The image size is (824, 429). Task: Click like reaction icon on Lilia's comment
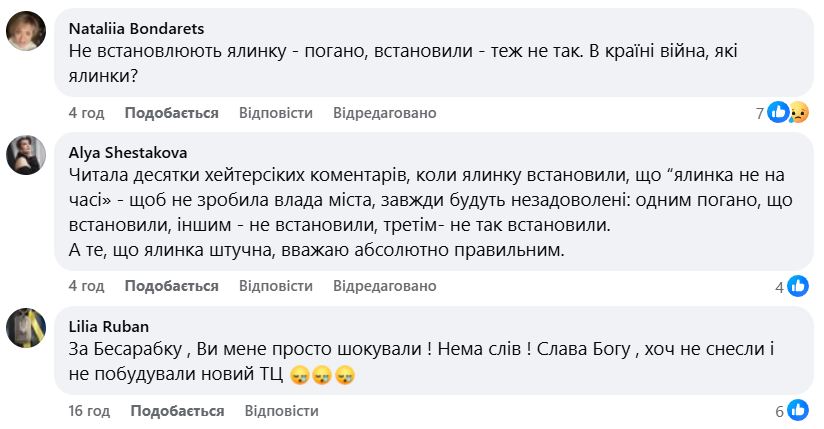pos(798,411)
